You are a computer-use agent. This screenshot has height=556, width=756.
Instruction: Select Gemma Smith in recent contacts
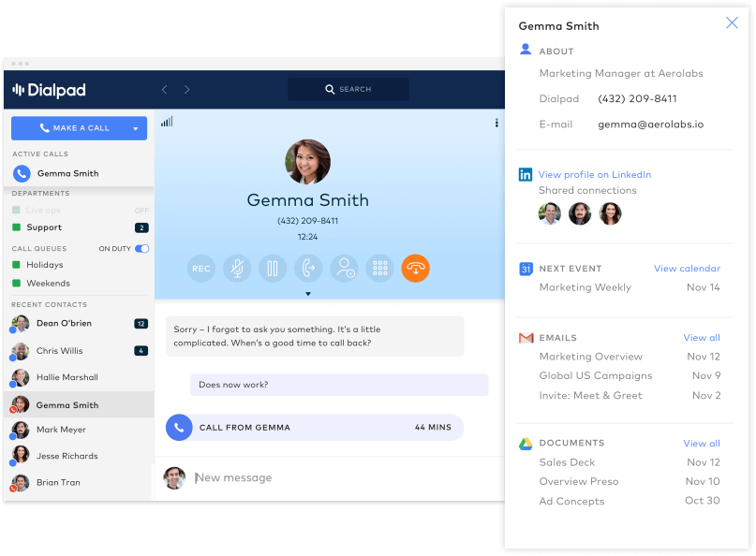pyautogui.click(x=79, y=404)
